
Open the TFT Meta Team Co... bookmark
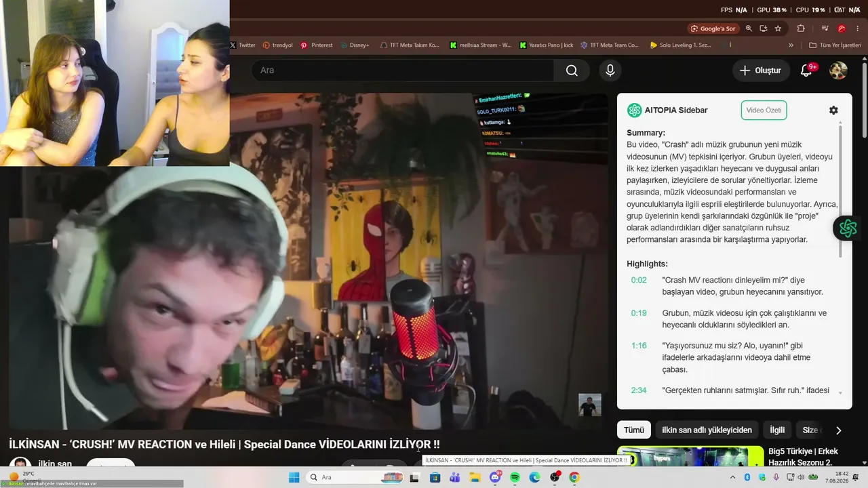[610, 45]
